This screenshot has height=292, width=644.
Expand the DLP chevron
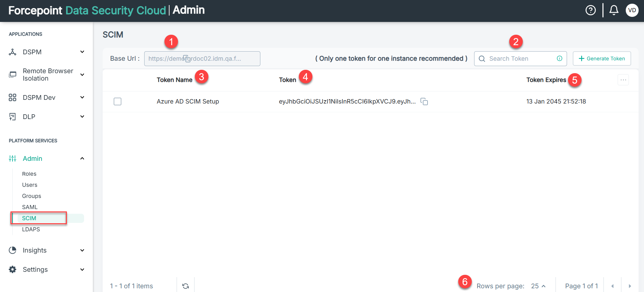click(x=82, y=116)
